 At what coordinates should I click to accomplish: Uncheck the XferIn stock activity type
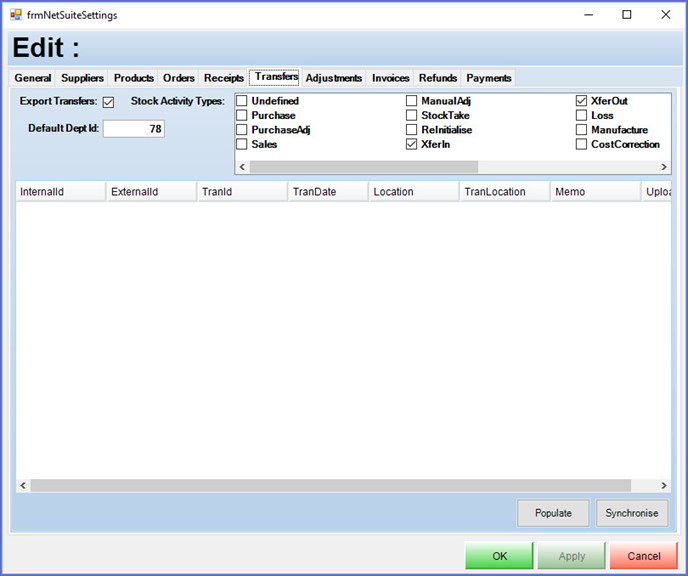pos(412,144)
